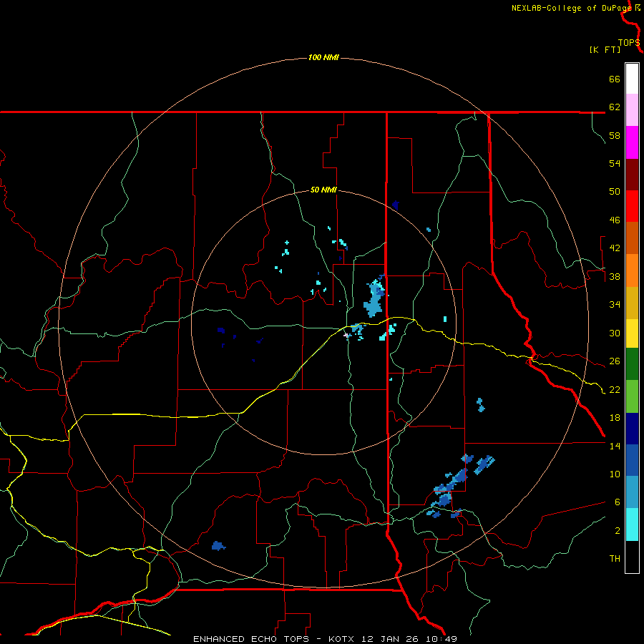
Task: Select the dark red (maroon) legend swatch
Action: (632, 175)
